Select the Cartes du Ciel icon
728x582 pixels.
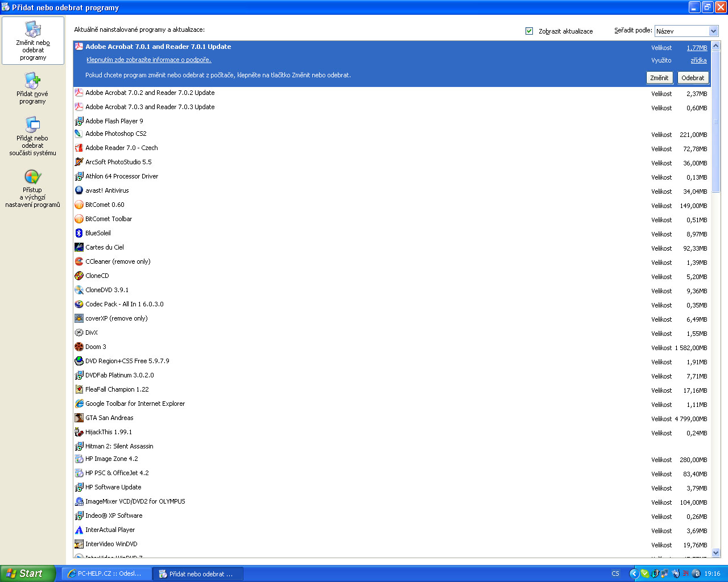pyautogui.click(x=79, y=247)
